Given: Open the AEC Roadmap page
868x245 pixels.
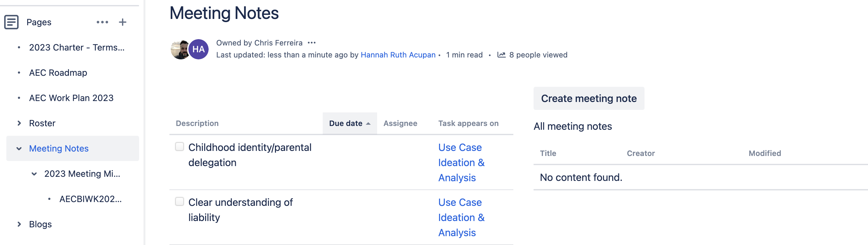Looking at the screenshot, I should [x=58, y=73].
